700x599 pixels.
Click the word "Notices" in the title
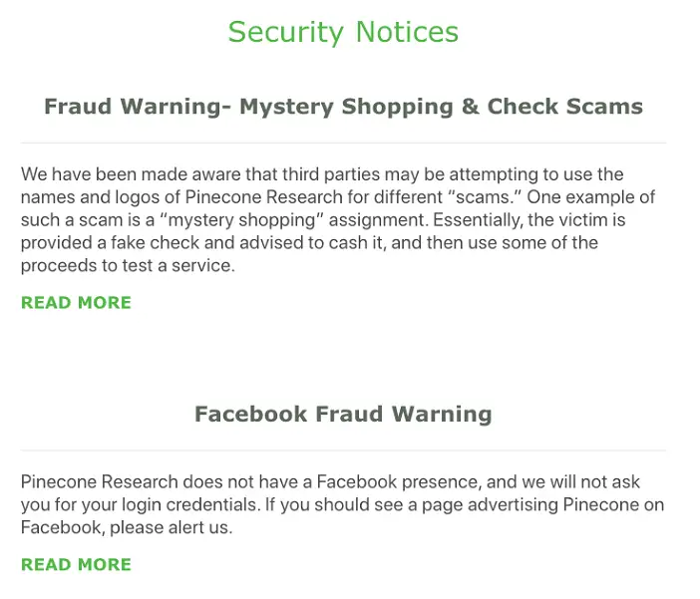point(407,32)
